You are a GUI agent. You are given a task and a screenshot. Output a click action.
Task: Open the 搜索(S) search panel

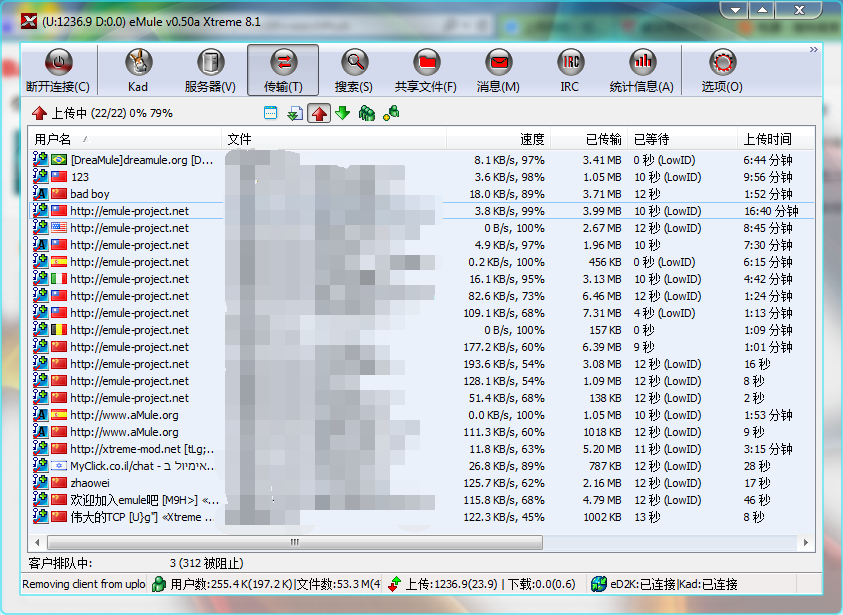354,70
